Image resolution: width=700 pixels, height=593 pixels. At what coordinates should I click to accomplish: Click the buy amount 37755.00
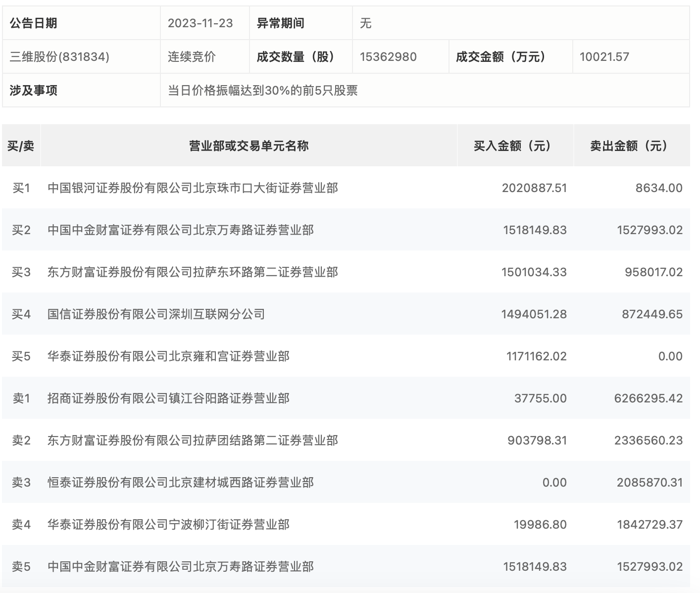point(541,398)
